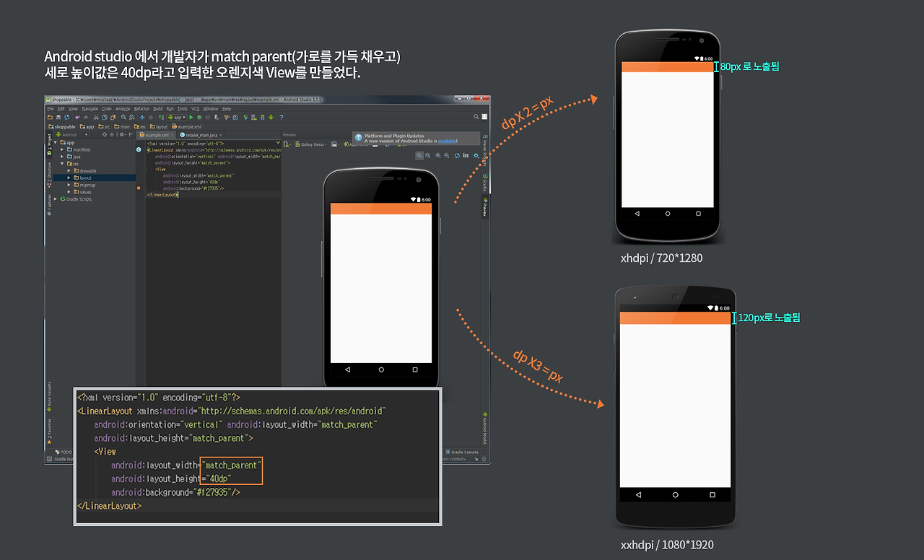Screen dimensions: 924x560
Task: Close the example.xml editor tab
Action: [x=171, y=135]
